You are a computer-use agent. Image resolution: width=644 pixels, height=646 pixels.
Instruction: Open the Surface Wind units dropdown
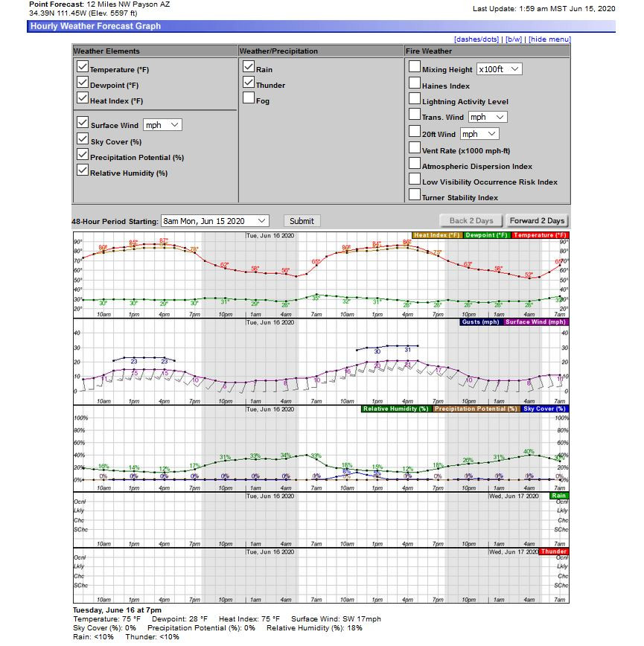162,125
